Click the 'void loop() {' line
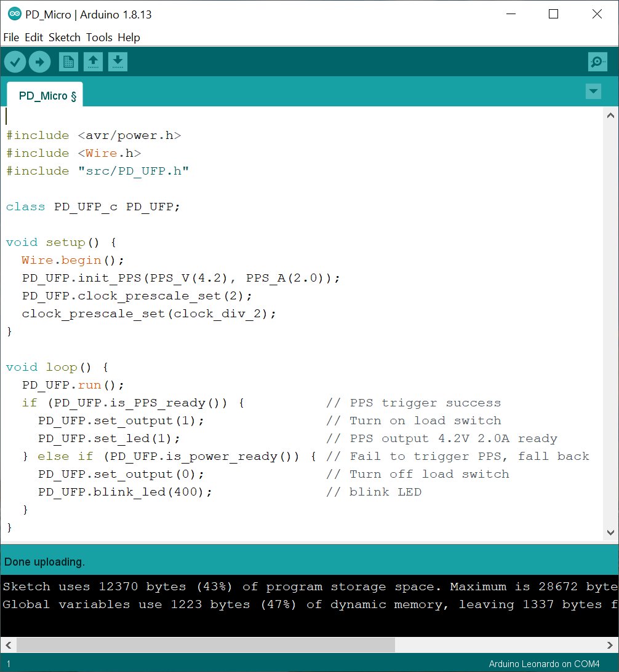The height and width of the screenshot is (672, 619). pos(57,367)
